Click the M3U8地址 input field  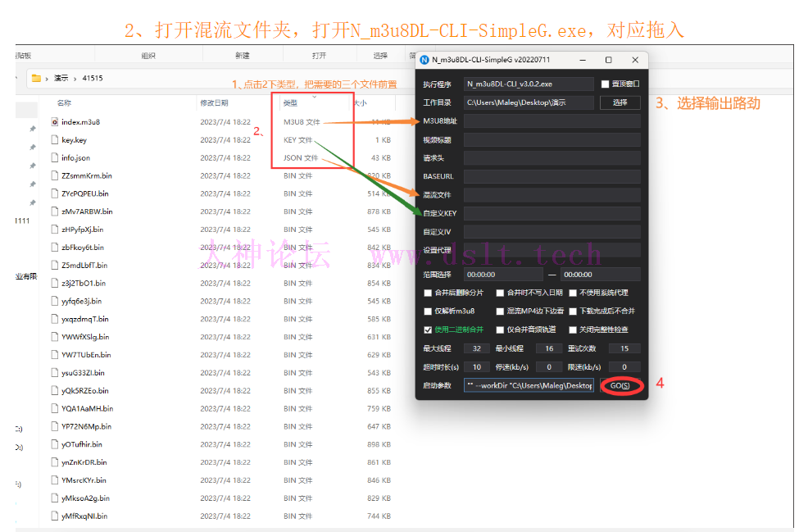click(x=552, y=120)
